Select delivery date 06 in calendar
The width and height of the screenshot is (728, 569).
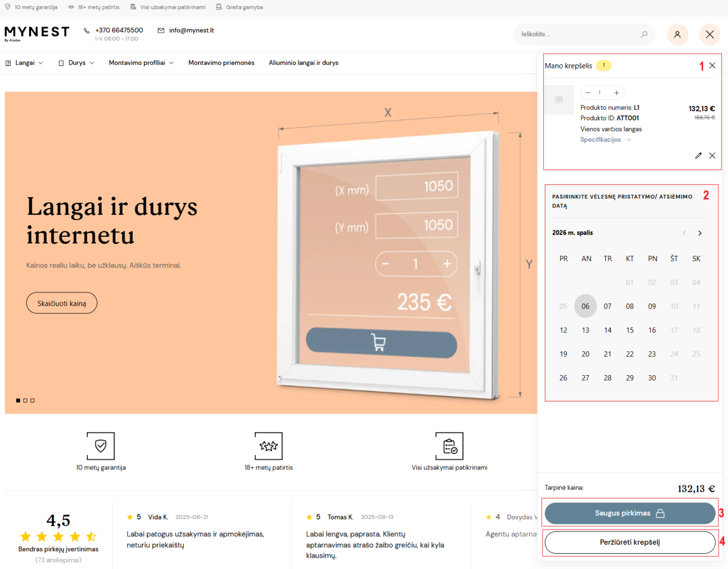(x=585, y=306)
